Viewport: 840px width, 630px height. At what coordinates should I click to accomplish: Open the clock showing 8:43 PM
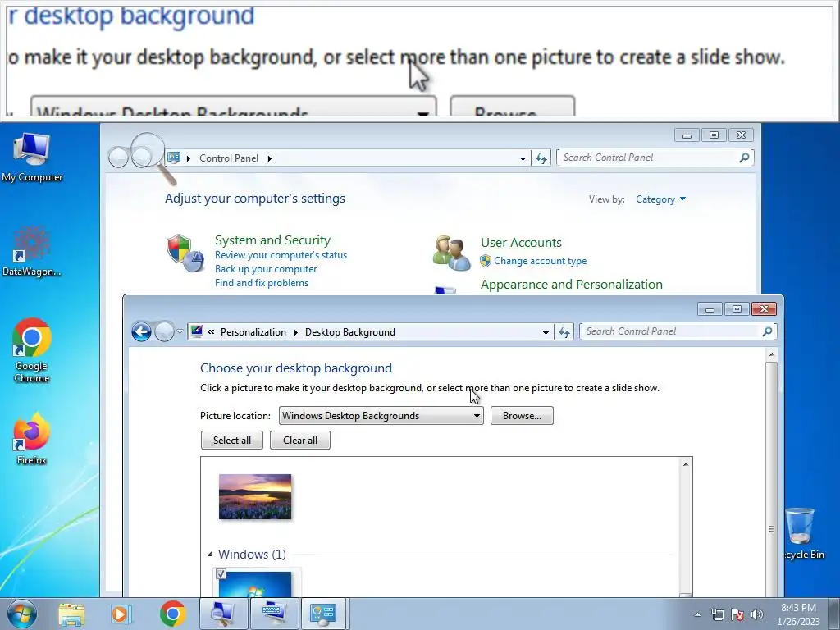[x=798, y=608]
